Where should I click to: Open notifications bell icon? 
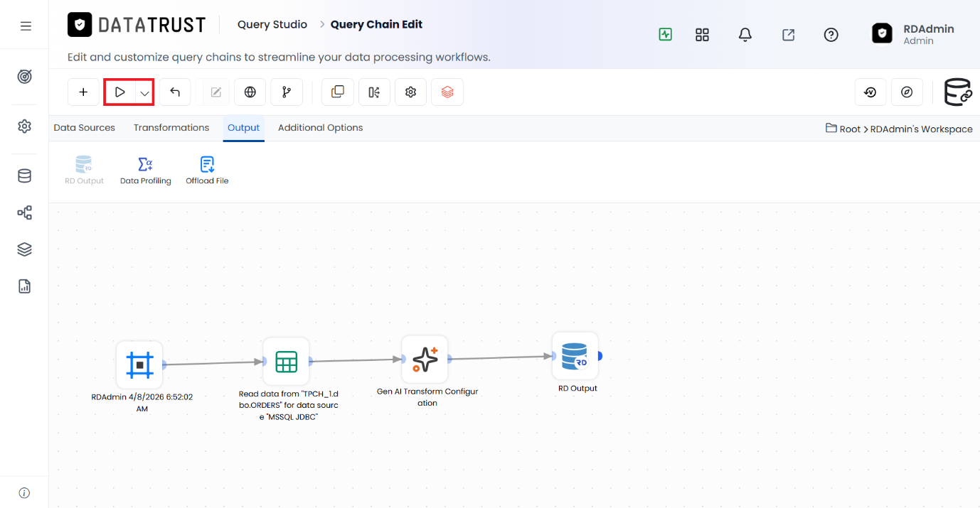(745, 35)
